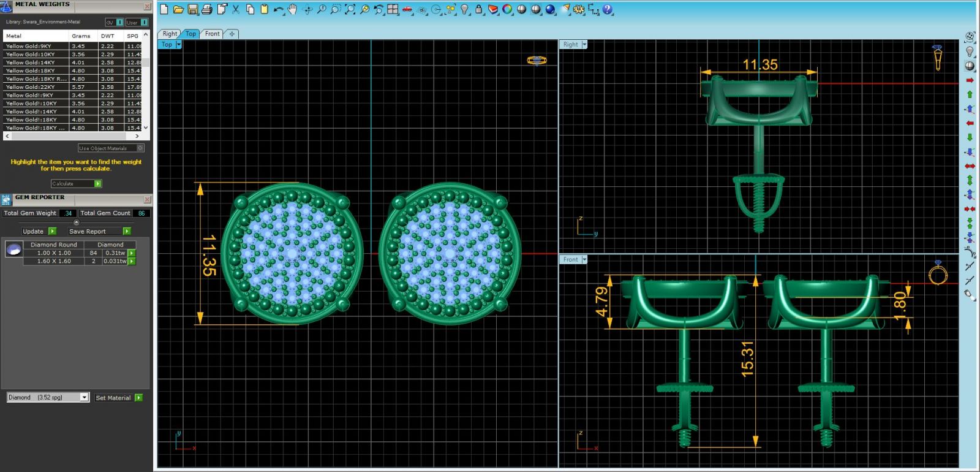
Task: Click the Print icon in toolbar
Action: tap(207, 10)
